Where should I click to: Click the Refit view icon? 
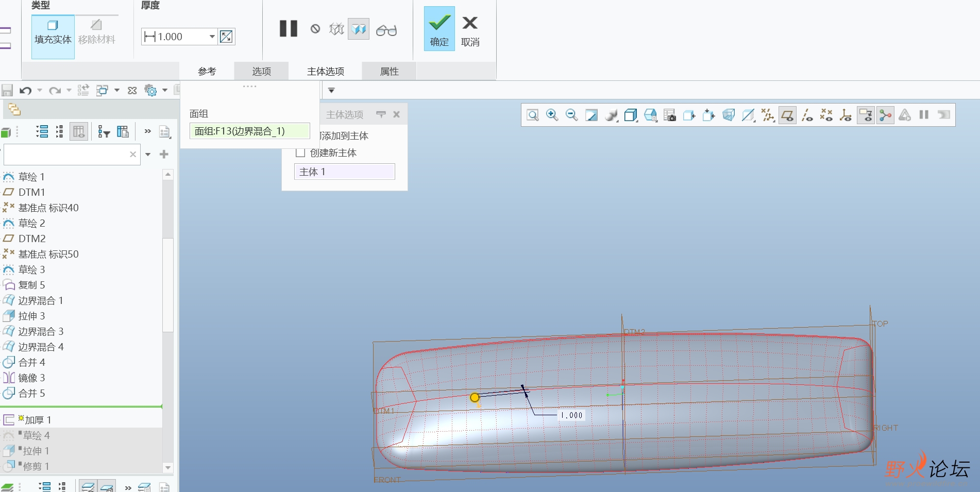pos(533,115)
